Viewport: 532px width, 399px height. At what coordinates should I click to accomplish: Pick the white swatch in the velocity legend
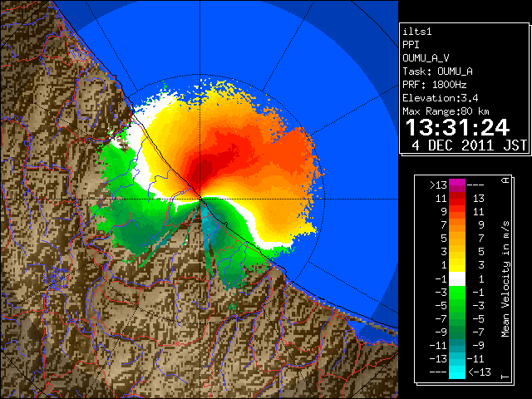coord(457,279)
